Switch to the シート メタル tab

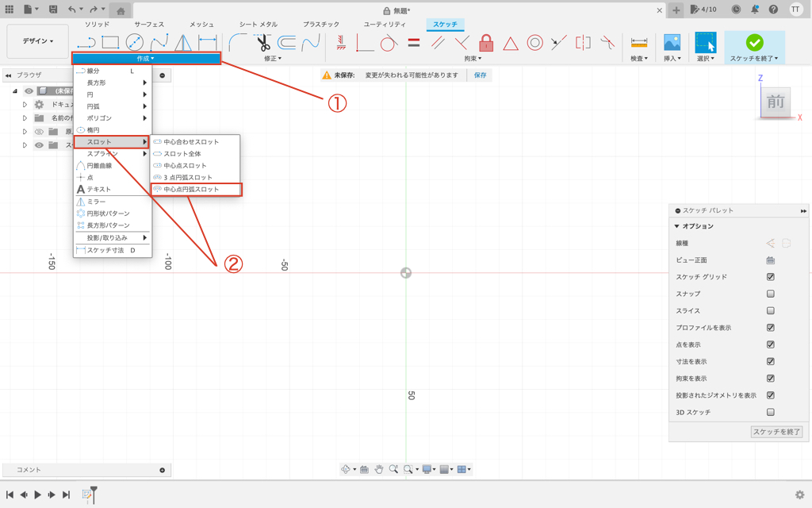[259, 25]
